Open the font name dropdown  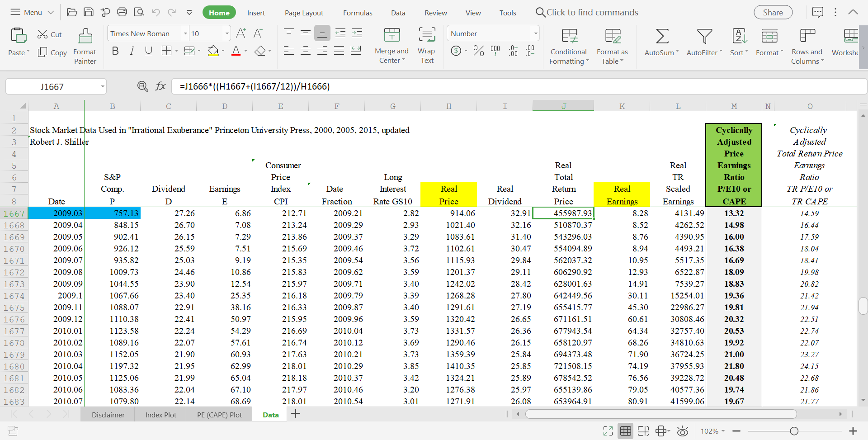185,33
